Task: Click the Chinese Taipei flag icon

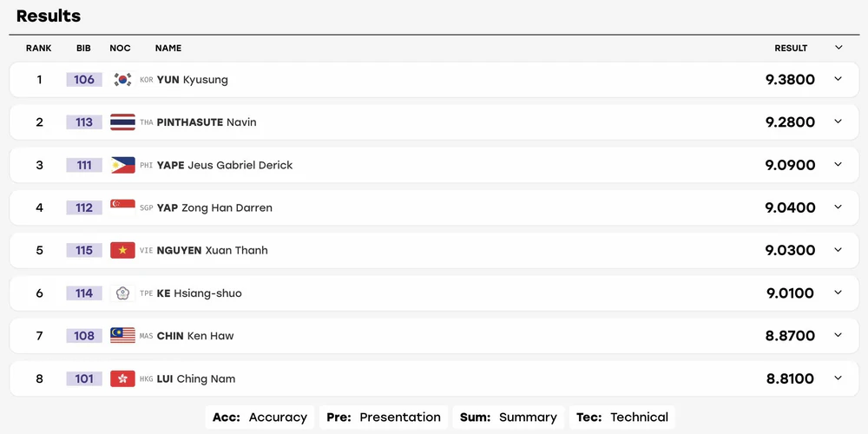Action: tap(122, 293)
